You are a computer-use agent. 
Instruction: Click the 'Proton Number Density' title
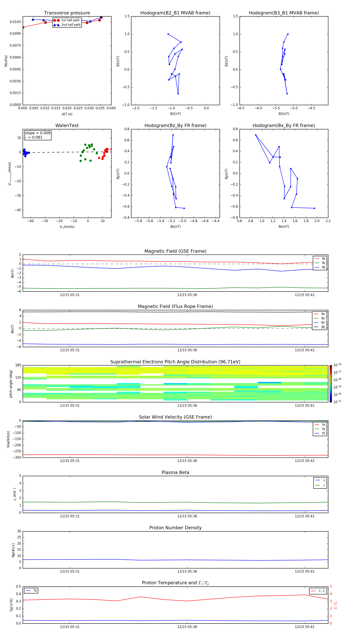(175, 528)
